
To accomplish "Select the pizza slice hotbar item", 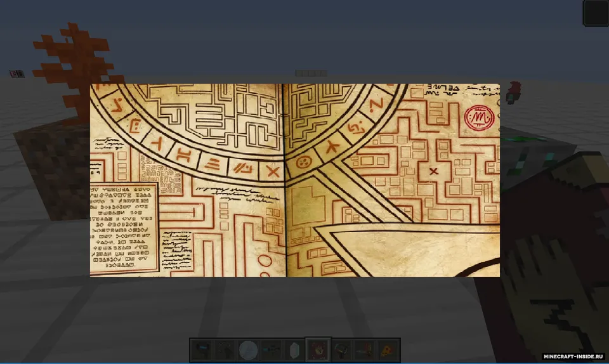I will [388, 350].
